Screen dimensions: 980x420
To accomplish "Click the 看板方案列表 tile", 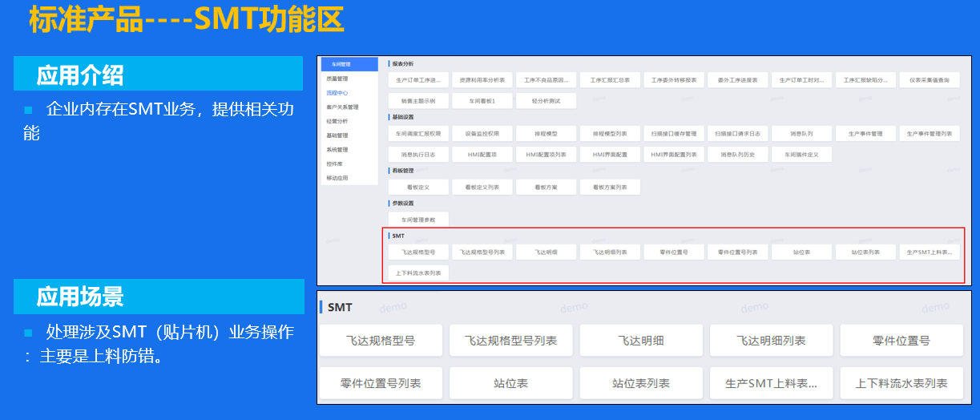I will [x=610, y=187].
